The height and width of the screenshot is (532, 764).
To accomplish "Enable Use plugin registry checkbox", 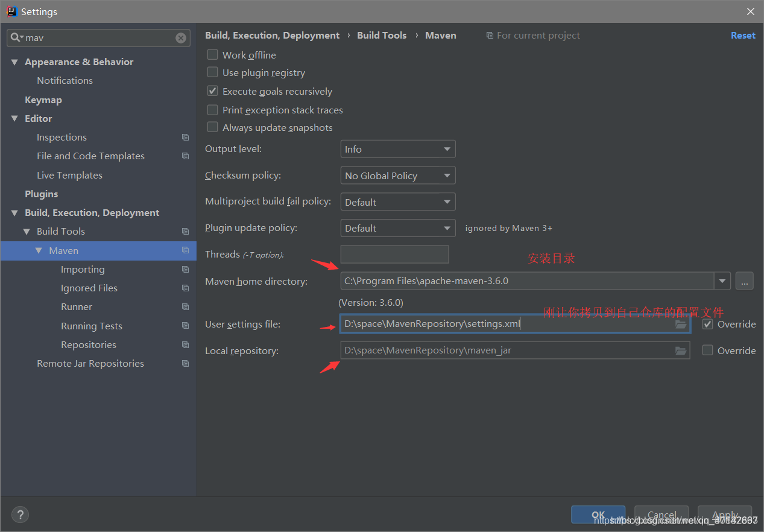I will pos(212,72).
